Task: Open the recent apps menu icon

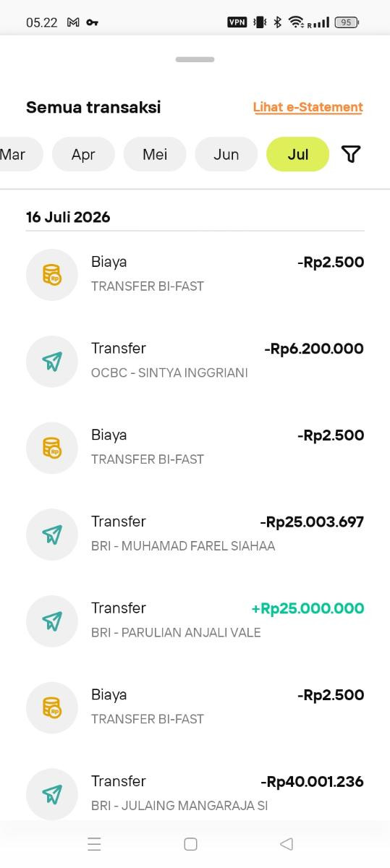Action: click(94, 844)
